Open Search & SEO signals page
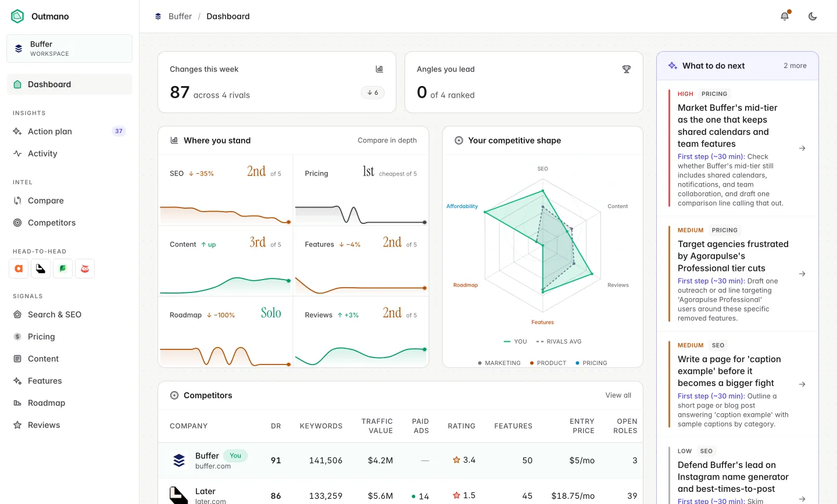The width and height of the screenshot is (837, 504). (69, 314)
